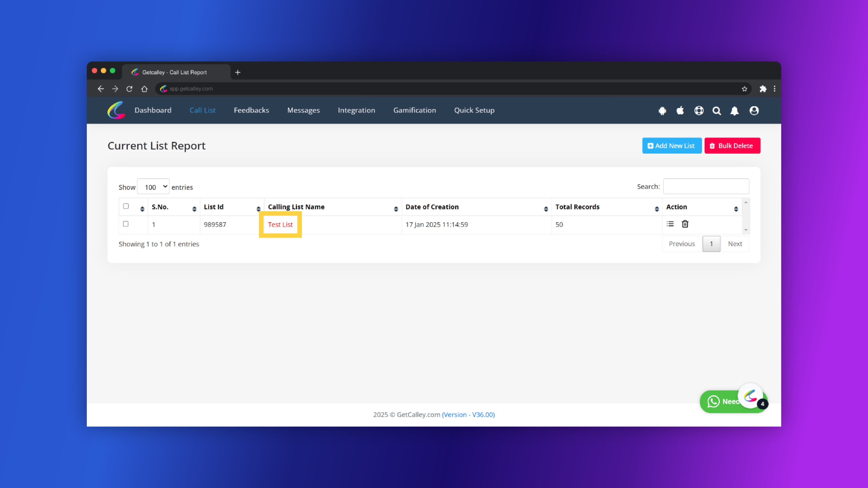Screen dimensions: 868x488
Task: Open the help lifebuoy icon
Action: pos(699,111)
